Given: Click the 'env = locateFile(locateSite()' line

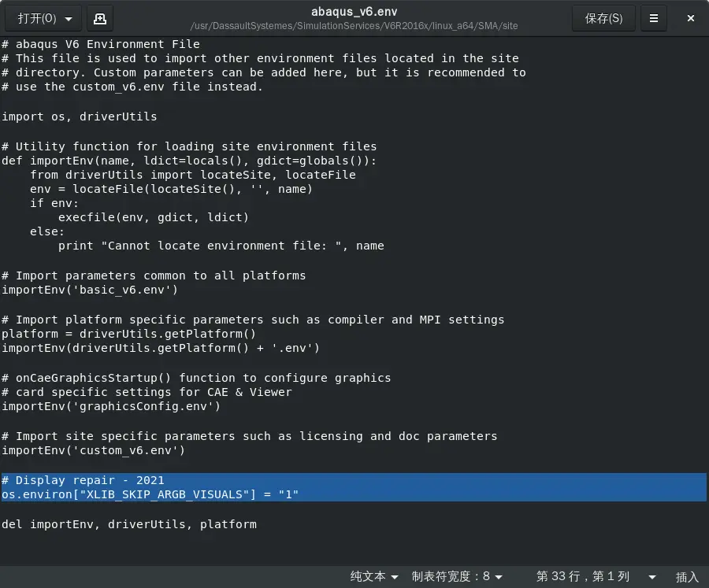Looking at the screenshot, I should pos(172,189).
